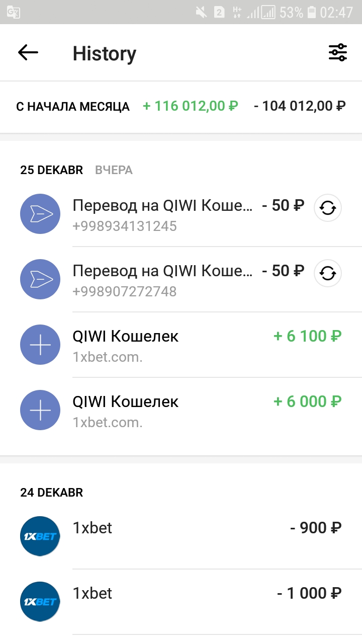Tap the month income total +116 012,00 ₽
This screenshot has height=644, width=362.
191,107
